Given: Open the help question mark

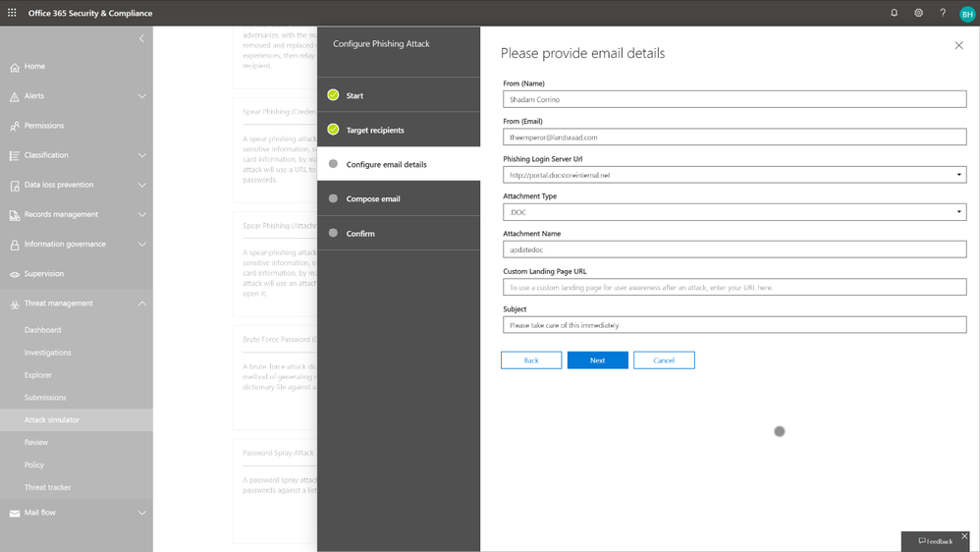Looking at the screenshot, I should click(943, 13).
